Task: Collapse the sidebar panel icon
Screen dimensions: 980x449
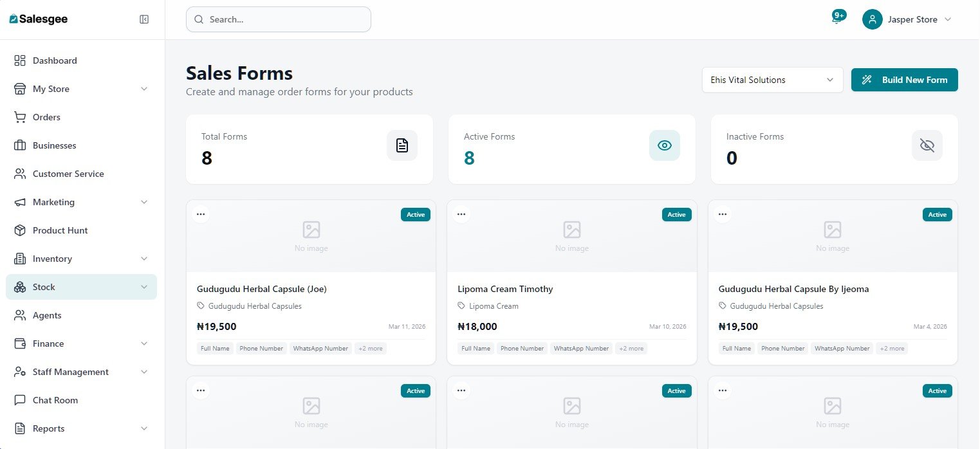Action: click(x=144, y=19)
